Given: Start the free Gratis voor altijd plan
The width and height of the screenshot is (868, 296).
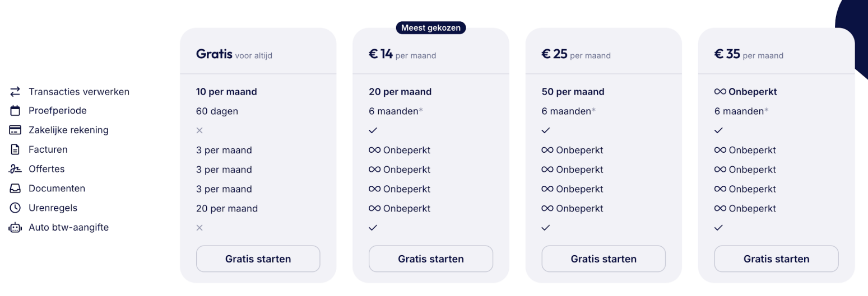Looking at the screenshot, I should click(258, 259).
